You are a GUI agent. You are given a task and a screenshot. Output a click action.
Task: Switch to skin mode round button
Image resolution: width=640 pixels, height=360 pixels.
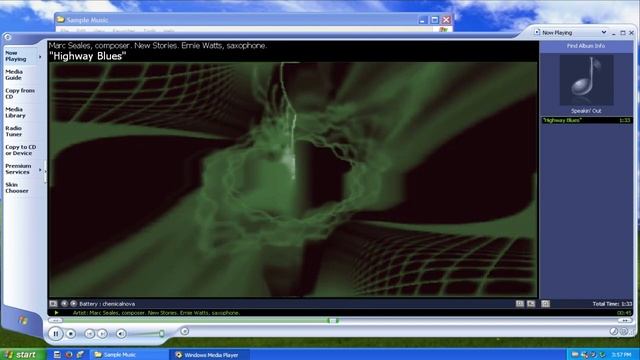184,331
